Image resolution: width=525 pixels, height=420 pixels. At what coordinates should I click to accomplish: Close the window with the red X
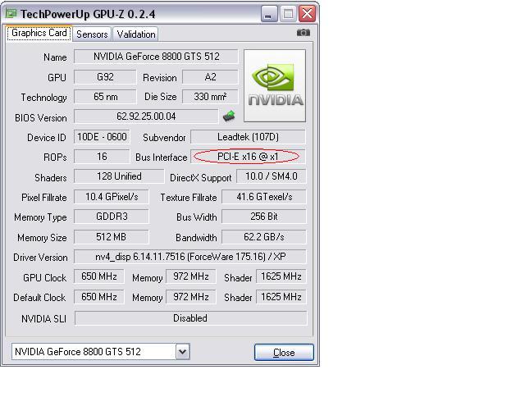[307, 14]
